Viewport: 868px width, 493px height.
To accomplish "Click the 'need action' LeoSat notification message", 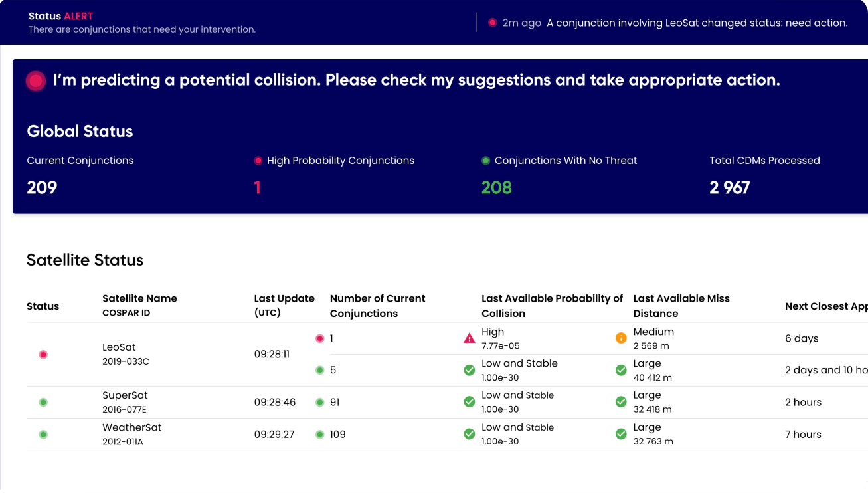I will 697,23.
